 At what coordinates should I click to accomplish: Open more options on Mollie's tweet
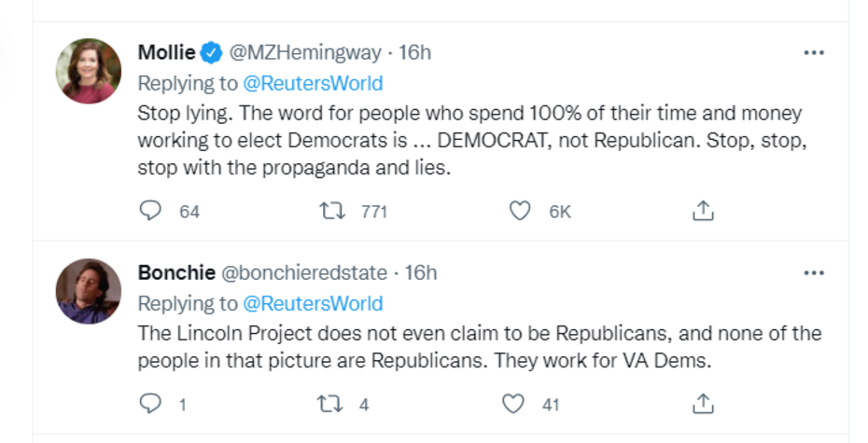[814, 53]
